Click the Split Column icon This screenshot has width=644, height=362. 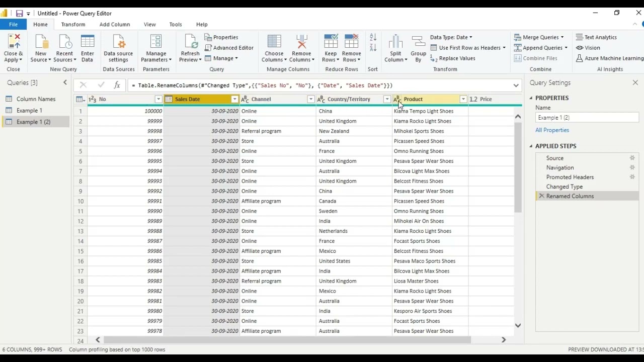tap(396, 42)
